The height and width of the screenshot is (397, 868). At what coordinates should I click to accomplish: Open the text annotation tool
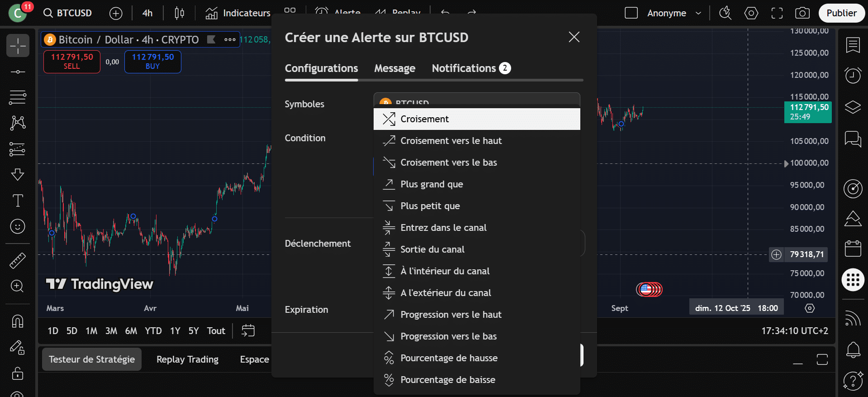18,201
